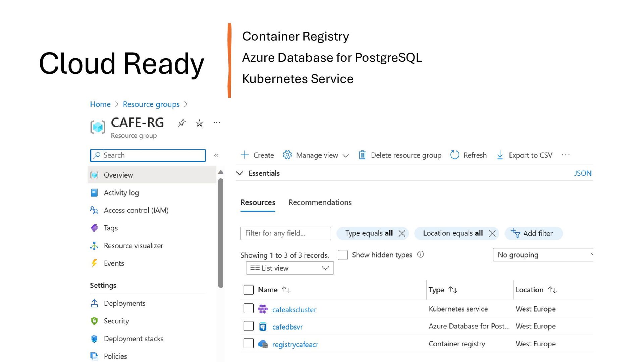Screen dimensions: 644x362
Task: Click the Container registry type cell
Action: [457, 344]
